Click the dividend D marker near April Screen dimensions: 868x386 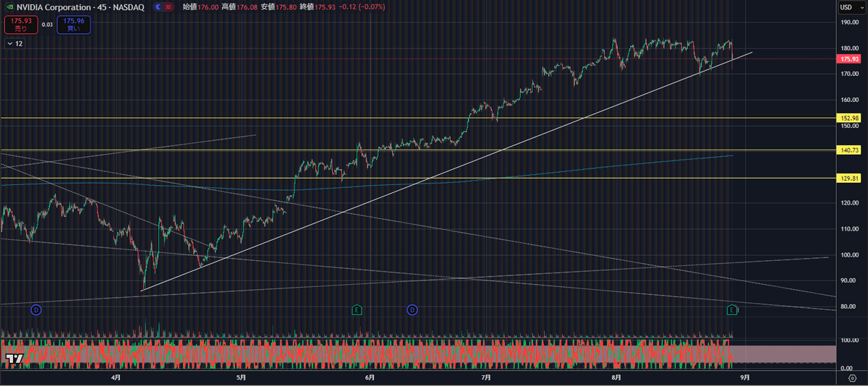tap(36, 309)
